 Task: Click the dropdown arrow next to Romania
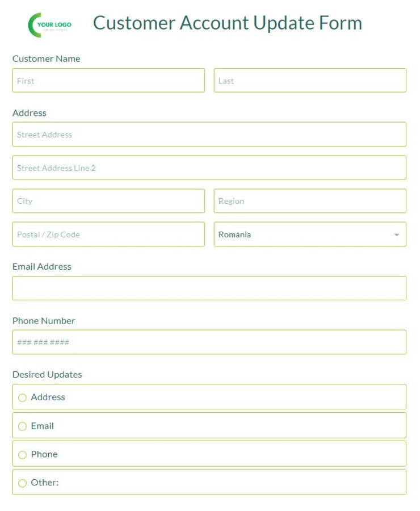[397, 234]
